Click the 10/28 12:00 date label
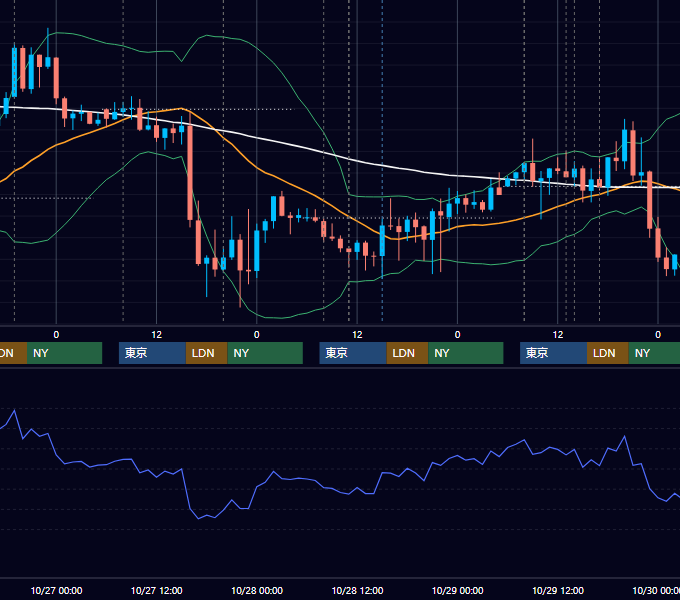The width and height of the screenshot is (680, 600). pyautogui.click(x=357, y=590)
